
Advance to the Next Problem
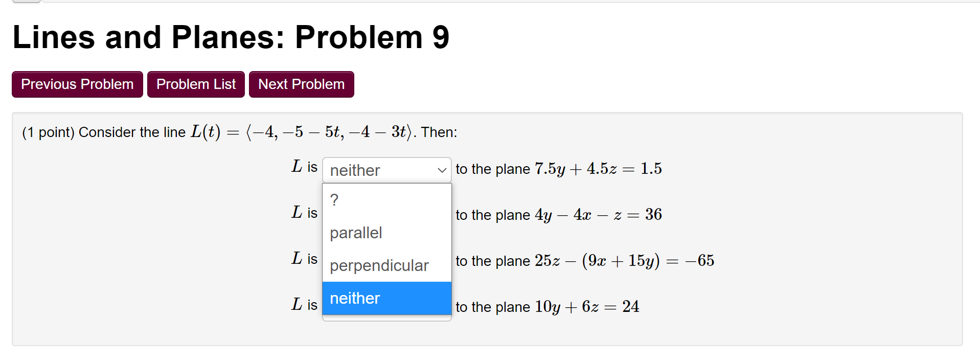tap(301, 84)
